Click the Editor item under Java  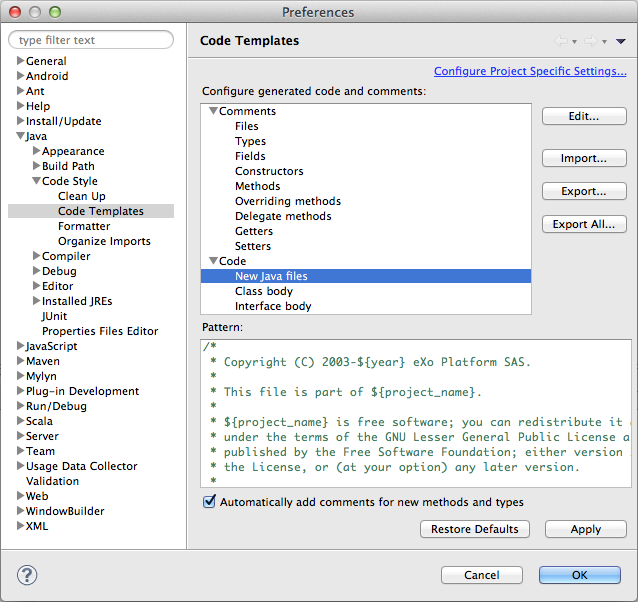click(57, 286)
